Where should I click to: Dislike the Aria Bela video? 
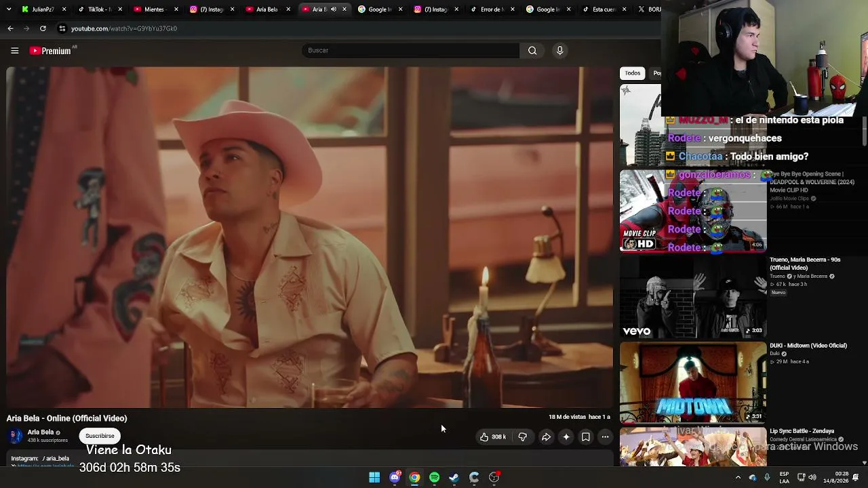(x=522, y=437)
